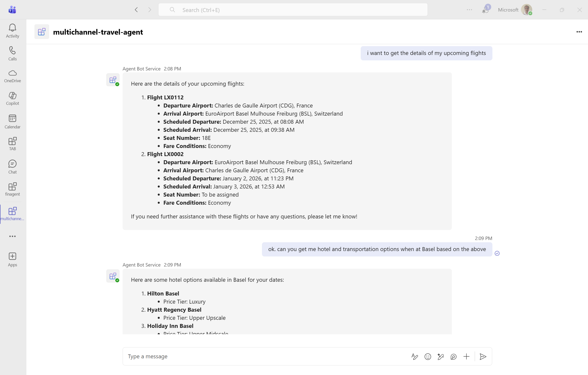This screenshot has width=588, height=375.
Task: Launch Copilot from the sidebar
Action: tap(12, 99)
